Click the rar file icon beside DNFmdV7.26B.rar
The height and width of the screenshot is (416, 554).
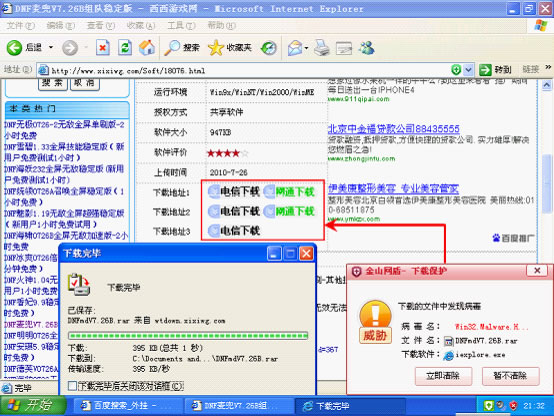pyautogui.click(x=449, y=341)
